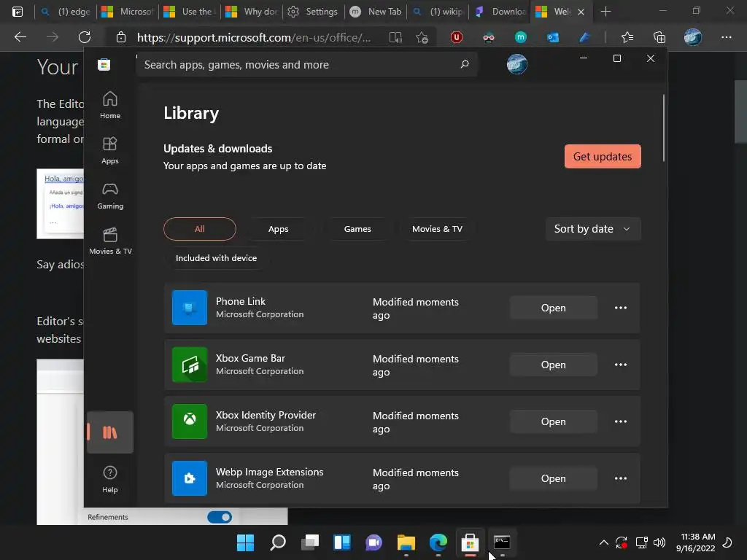Select Included with device filter

click(216, 258)
